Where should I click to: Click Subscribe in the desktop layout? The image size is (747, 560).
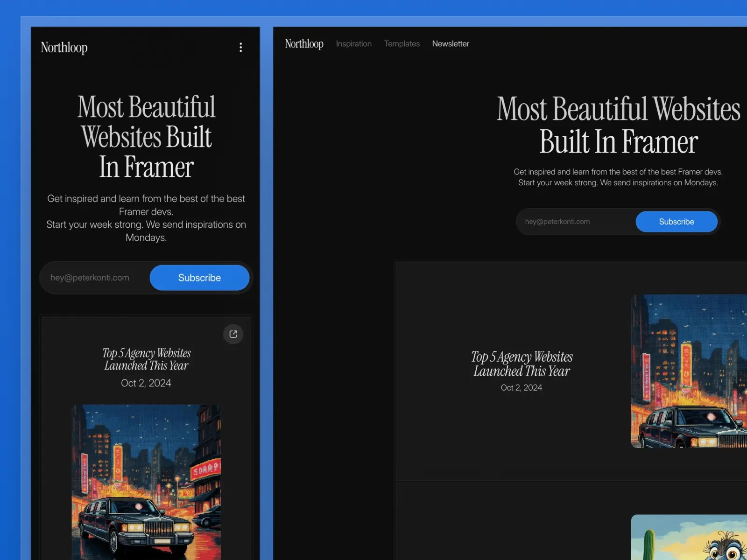(x=677, y=222)
